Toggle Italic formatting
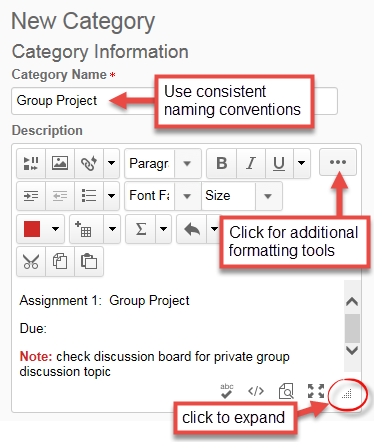374x442 pixels. [251, 163]
